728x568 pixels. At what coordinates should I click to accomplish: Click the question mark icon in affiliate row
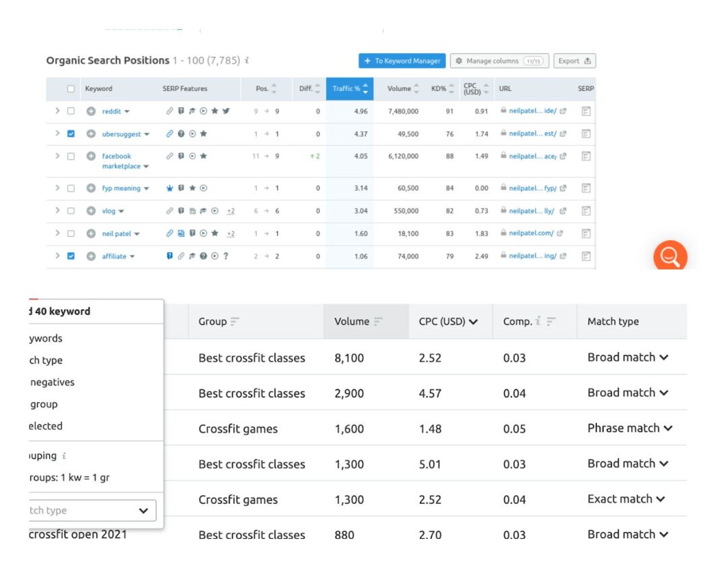tap(226, 256)
